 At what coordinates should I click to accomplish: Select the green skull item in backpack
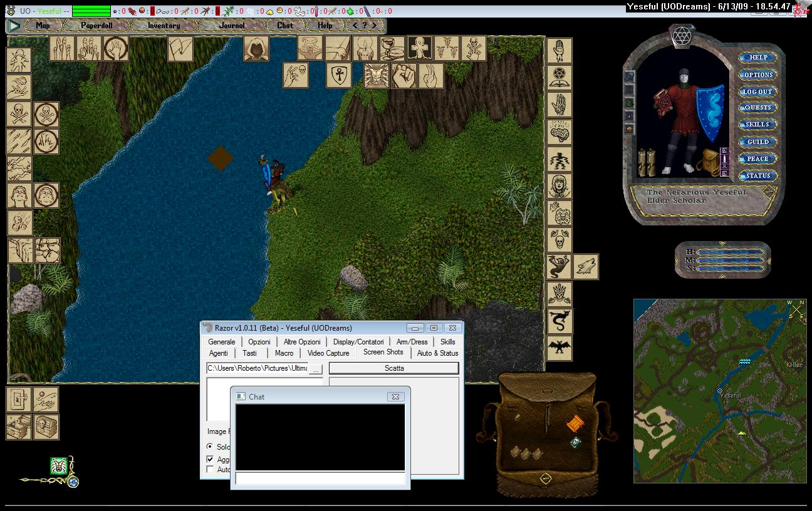[575, 442]
